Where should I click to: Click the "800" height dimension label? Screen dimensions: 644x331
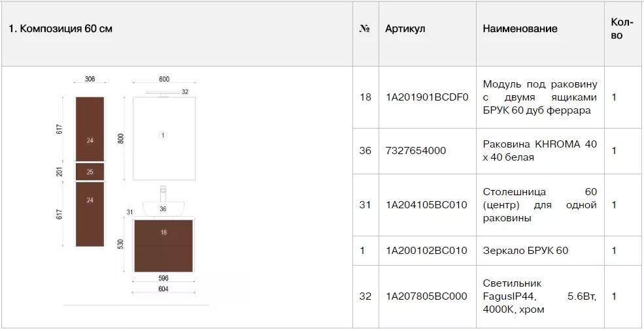121,139
